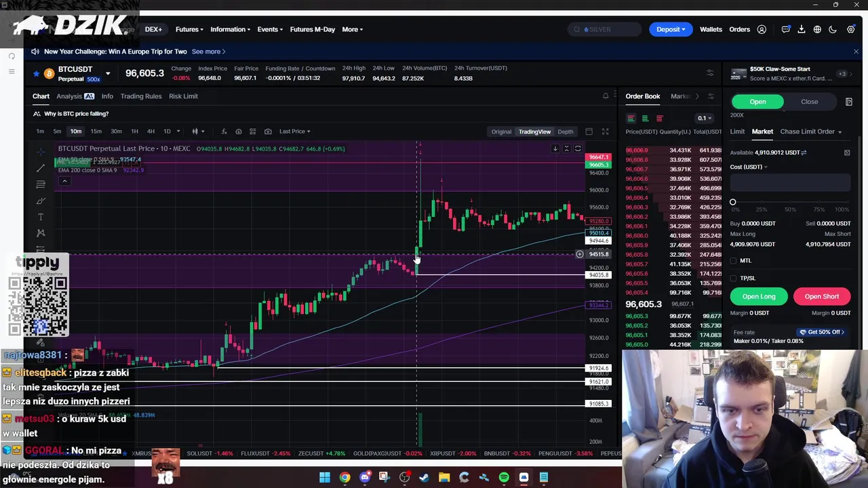Take chart snapshot with camera icon
Image resolution: width=868 pixels, height=488 pixels.
pyautogui.click(x=268, y=131)
